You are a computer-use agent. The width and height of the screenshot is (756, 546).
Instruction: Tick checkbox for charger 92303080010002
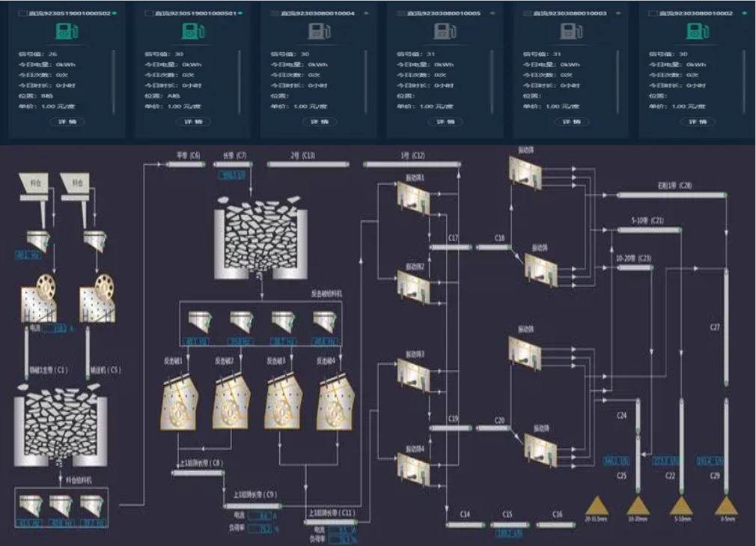tap(653, 13)
